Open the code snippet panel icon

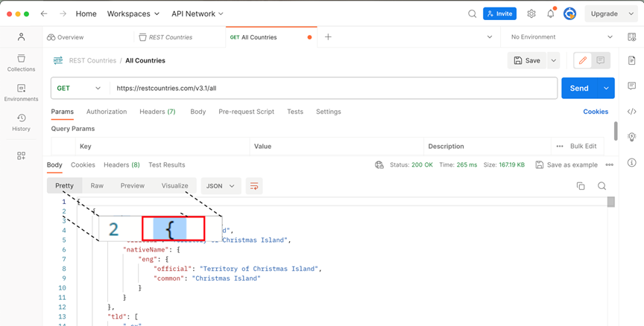(x=632, y=112)
